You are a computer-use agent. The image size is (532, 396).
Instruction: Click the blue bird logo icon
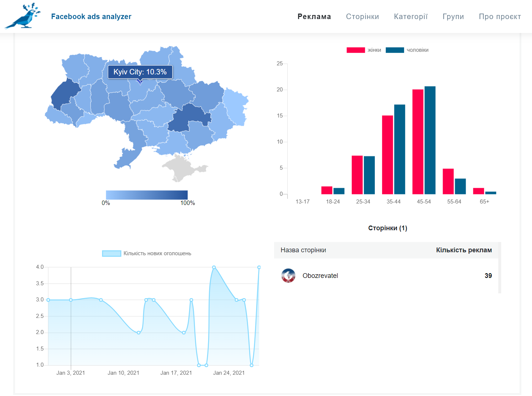pos(23,16)
